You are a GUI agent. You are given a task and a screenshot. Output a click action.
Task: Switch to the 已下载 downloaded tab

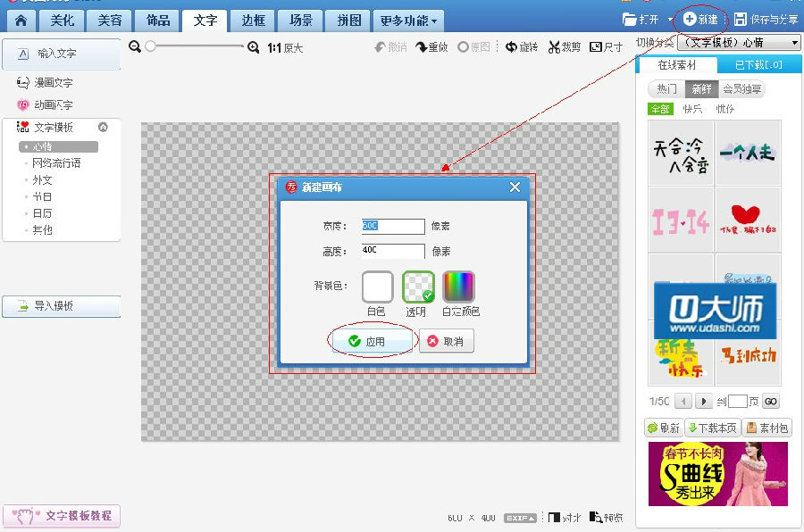pos(758,65)
